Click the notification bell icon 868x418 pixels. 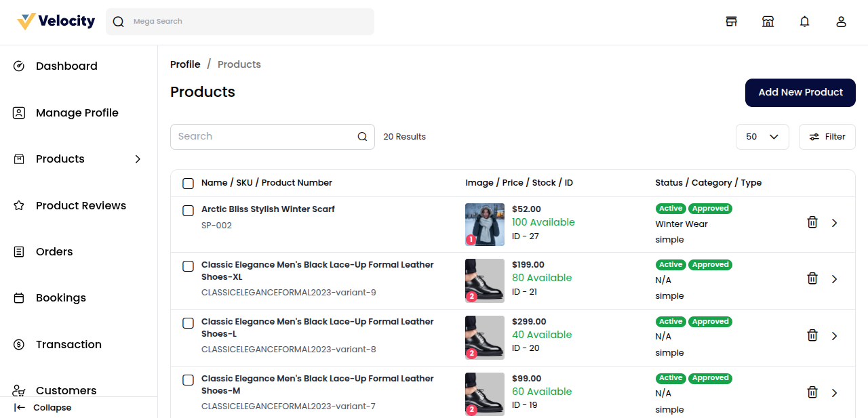click(x=804, y=22)
